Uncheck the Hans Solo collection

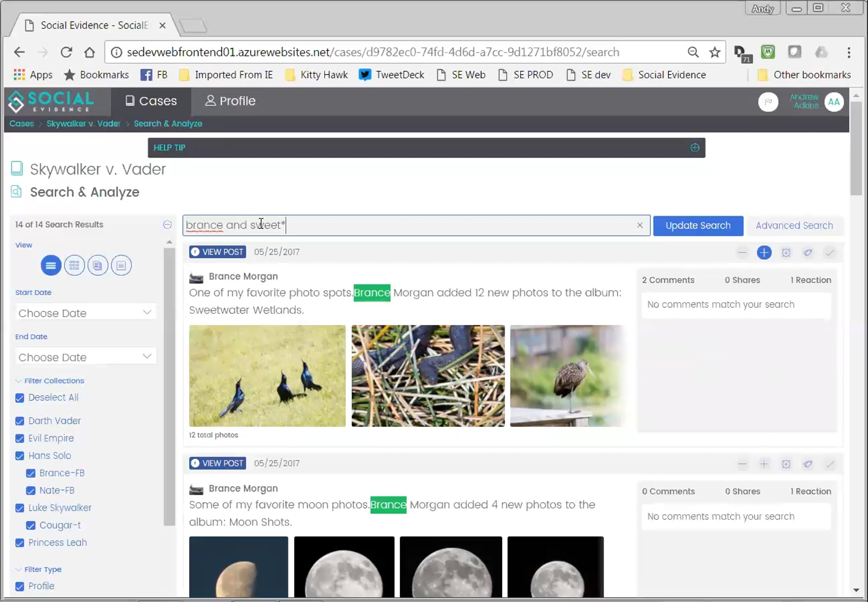pyautogui.click(x=20, y=456)
